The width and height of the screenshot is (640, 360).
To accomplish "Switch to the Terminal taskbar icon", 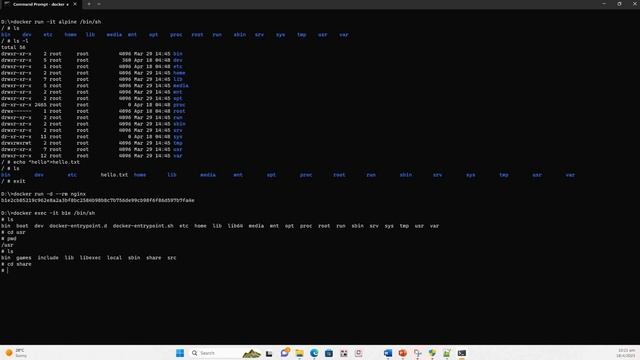I will [x=462, y=353].
